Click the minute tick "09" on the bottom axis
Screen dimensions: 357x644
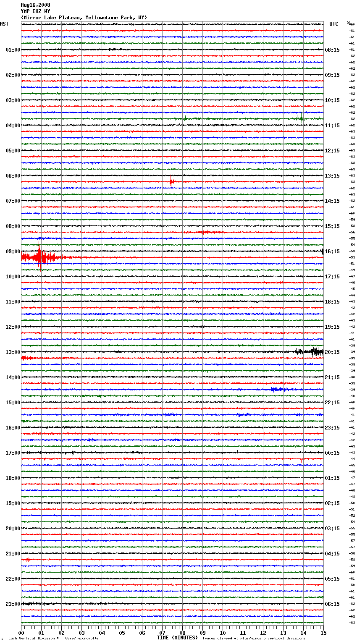click(202, 633)
